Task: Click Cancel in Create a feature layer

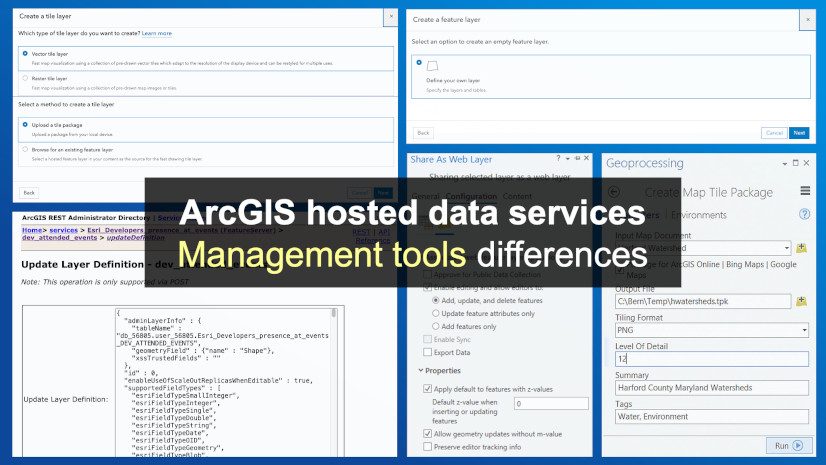Action: (774, 133)
